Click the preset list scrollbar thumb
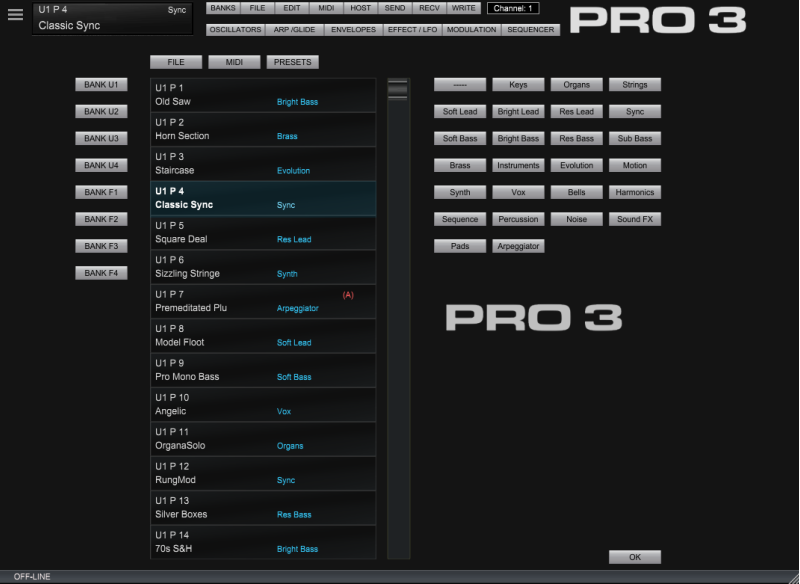 pos(398,91)
